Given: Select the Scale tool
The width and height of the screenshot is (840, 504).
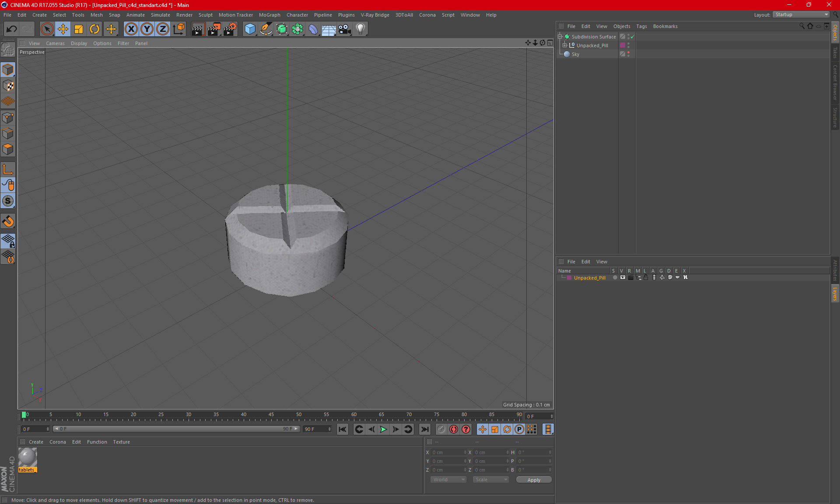Looking at the screenshot, I should tap(79, 29).
